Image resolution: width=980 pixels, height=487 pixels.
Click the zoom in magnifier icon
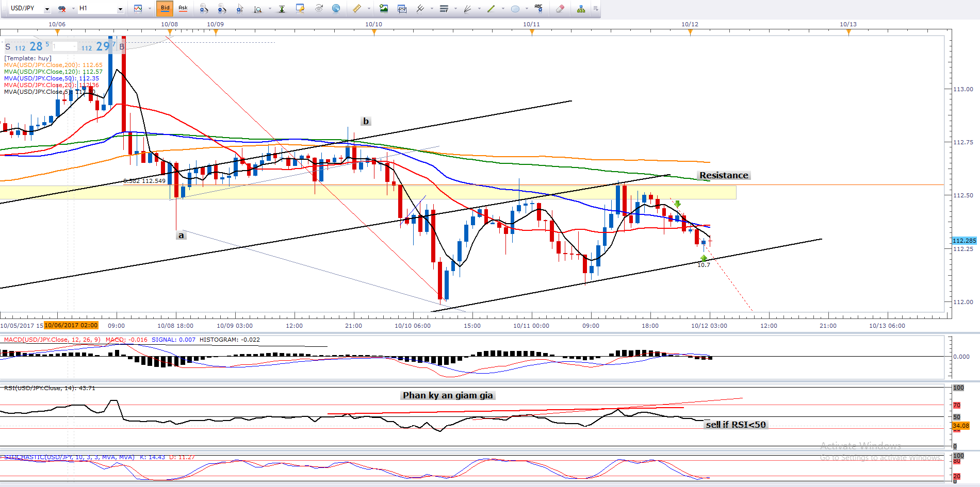tap(204, 8)
